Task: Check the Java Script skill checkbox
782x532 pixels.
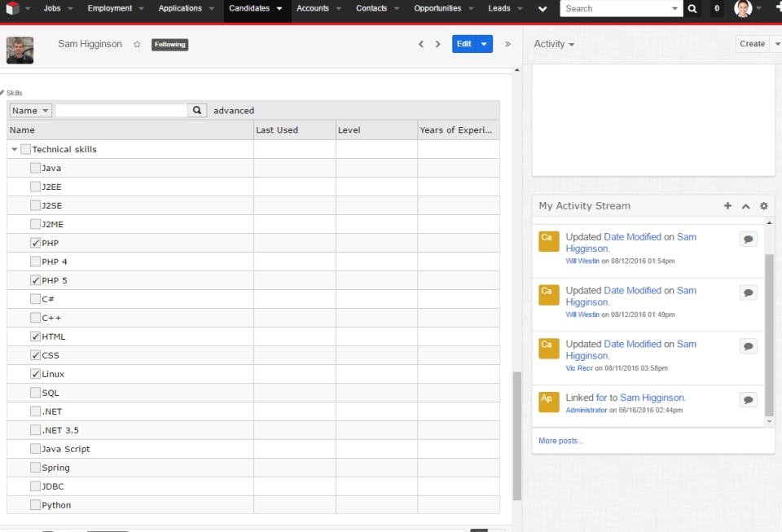Action: tap(35, 449)
